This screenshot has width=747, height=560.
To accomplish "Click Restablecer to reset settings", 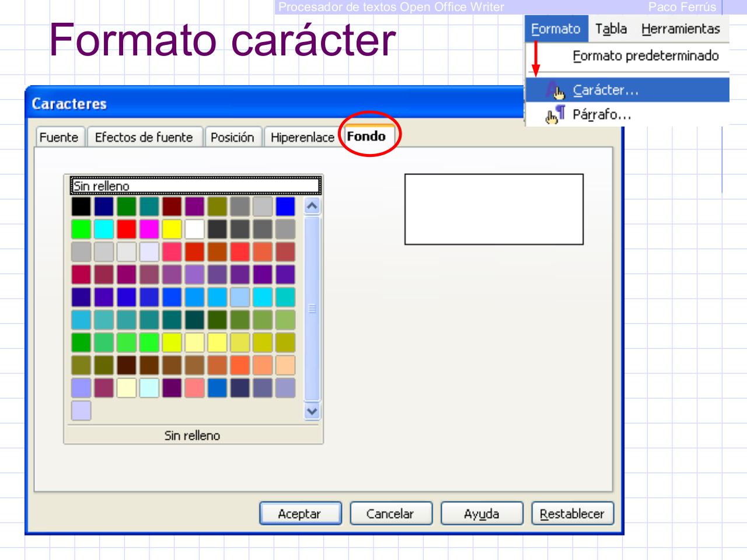I will coord(573,514).
